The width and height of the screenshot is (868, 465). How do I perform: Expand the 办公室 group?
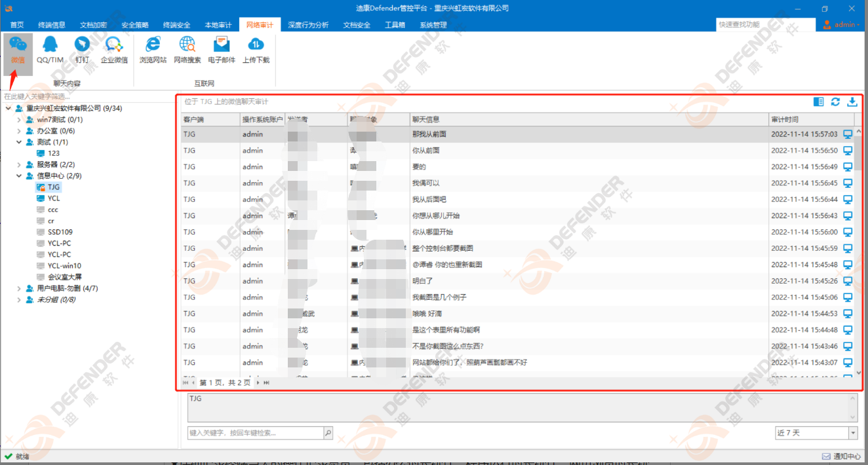[x=18, y=131]
